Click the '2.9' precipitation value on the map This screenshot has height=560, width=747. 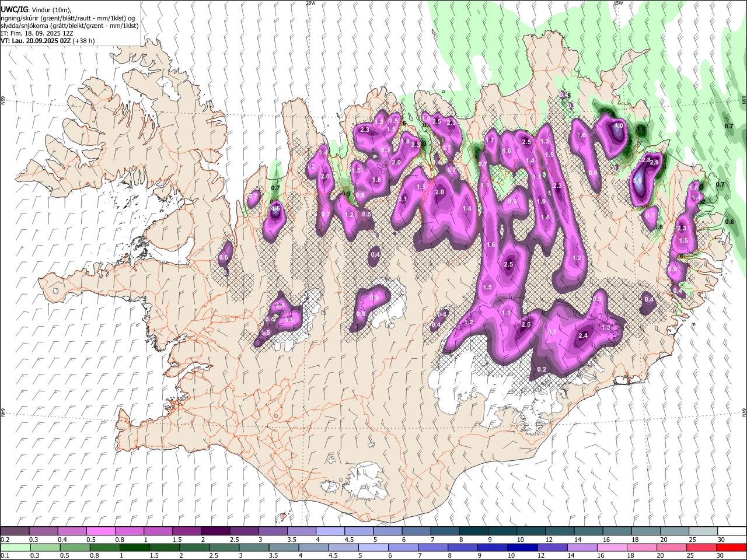pyautogui.click(x=654, y=162)
